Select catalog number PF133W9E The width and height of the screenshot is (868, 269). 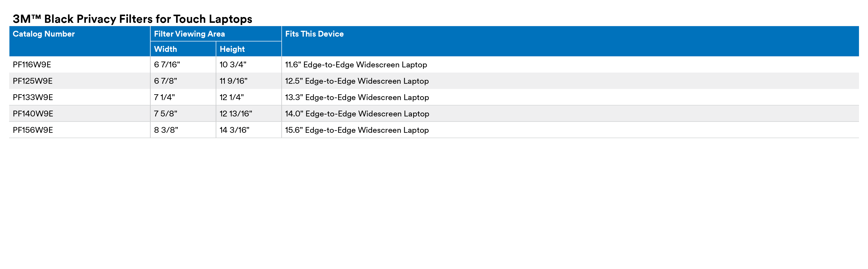tap(33, 97)
